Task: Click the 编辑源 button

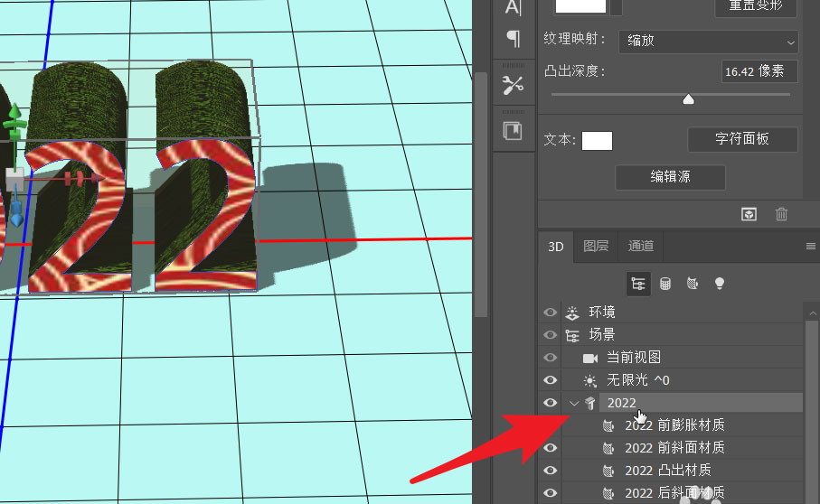Action: [670, 177]
